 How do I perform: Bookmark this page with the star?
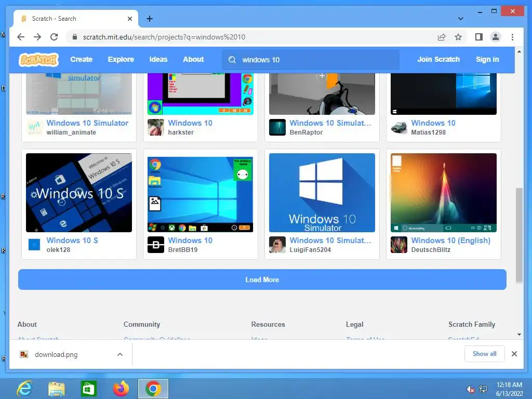point(458,37)
